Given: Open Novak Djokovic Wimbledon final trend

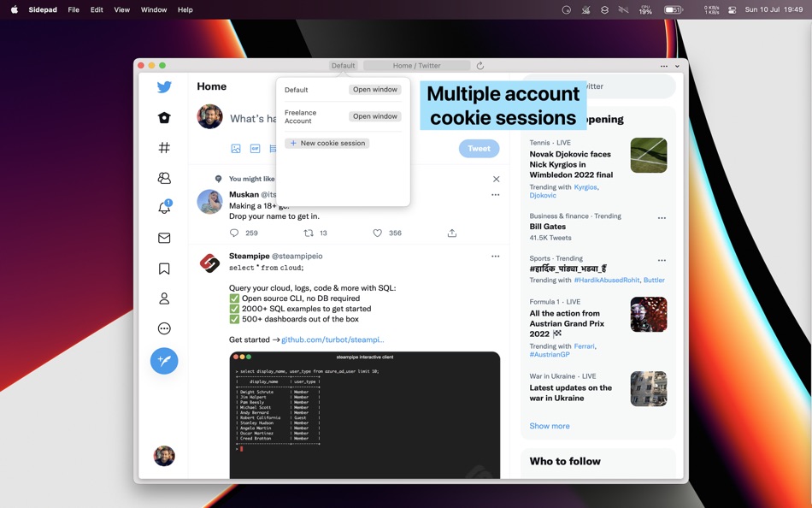Looking at the screenshot, I should pyautogui.click(x=571, y=164).
